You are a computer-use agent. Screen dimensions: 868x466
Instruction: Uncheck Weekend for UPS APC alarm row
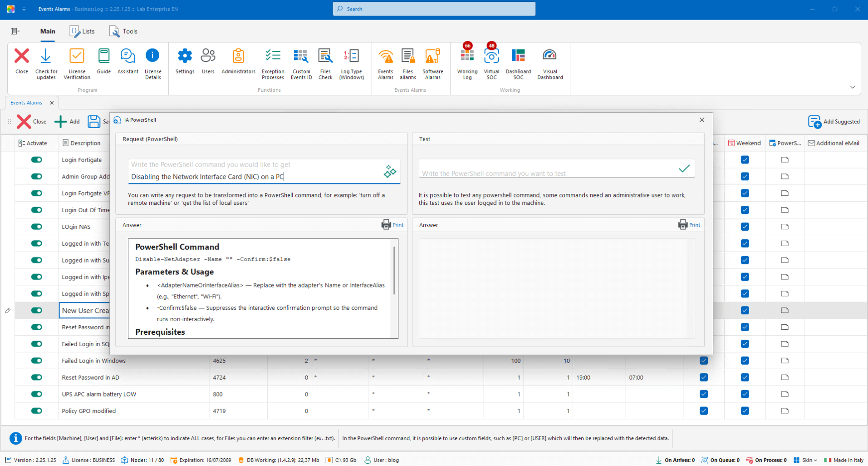point(745,394)
